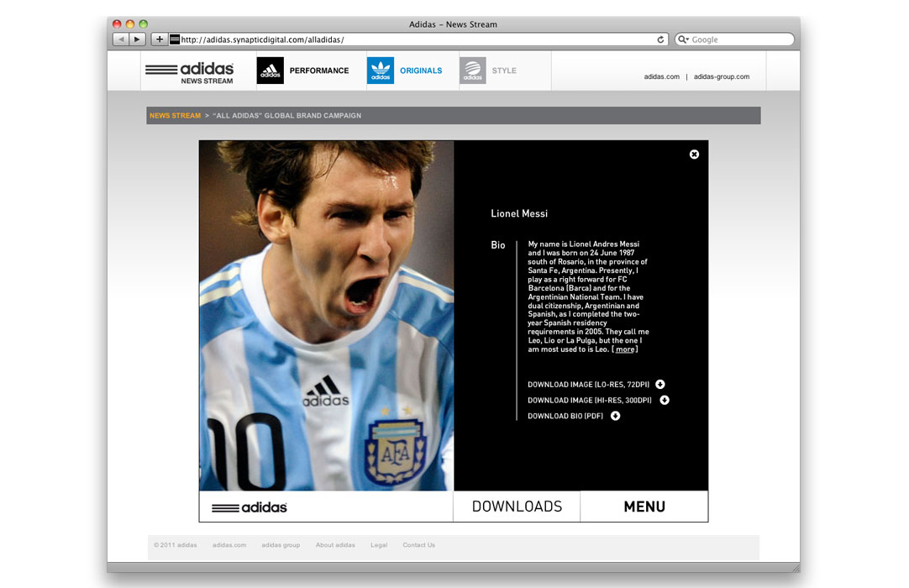
Task: Visit adidas-group.com header link
Action: tap(721, 76)
